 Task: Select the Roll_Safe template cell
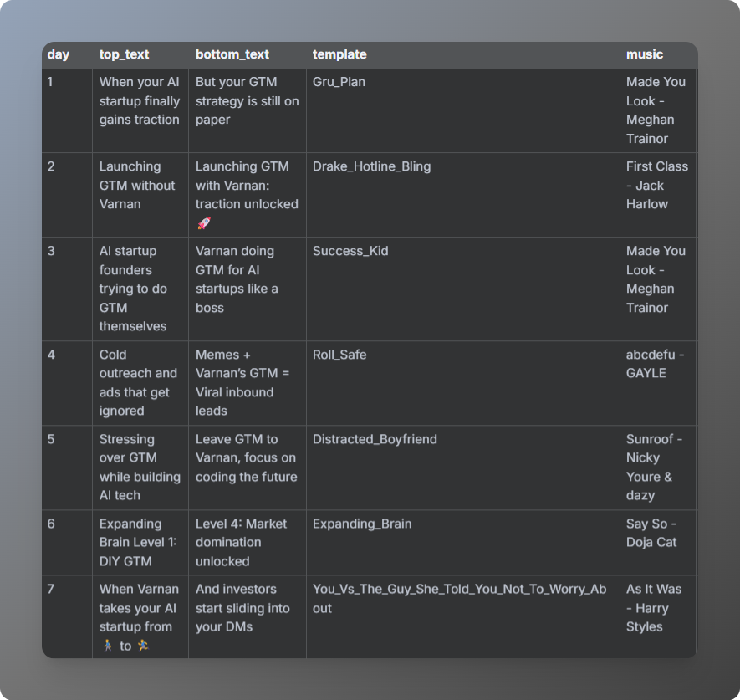tap(463, 383)
